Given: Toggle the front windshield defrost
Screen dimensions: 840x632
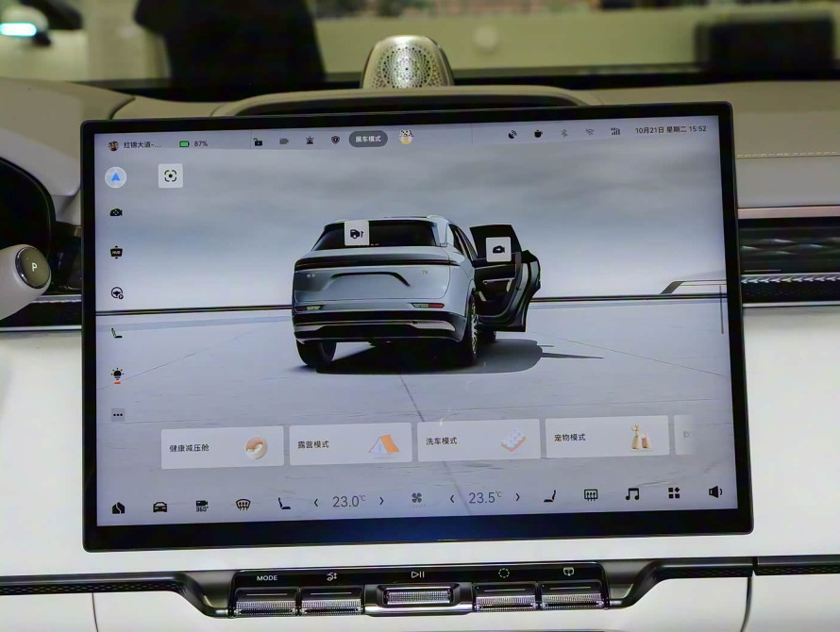Looking at the screenshot, I should tap(243, 505).
